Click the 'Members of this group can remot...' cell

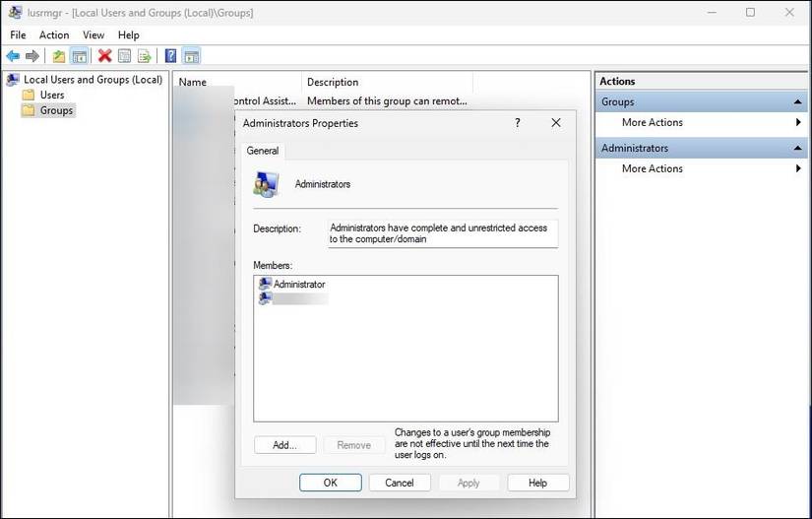click(x=387, y=101)
